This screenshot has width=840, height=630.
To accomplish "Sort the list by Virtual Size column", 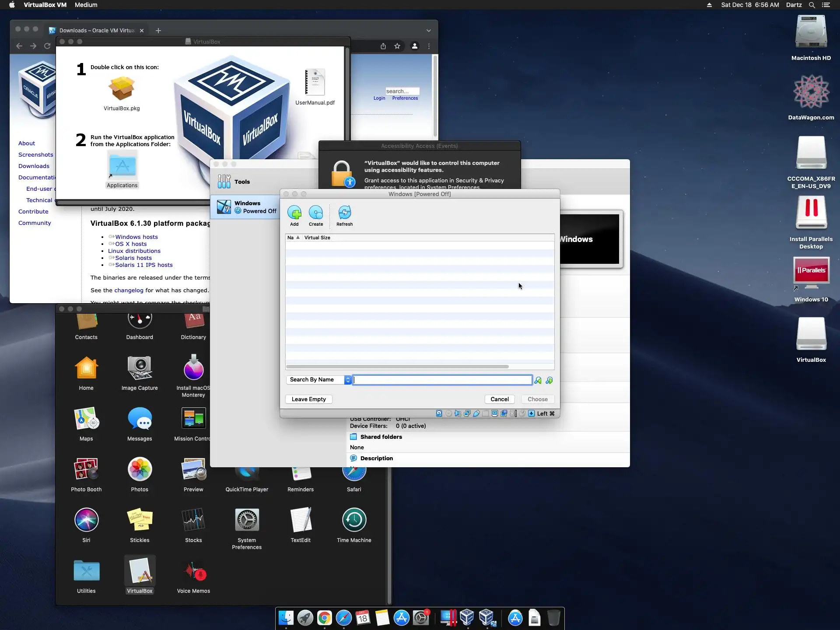I will pyautogui.click(x=317, y=238).
